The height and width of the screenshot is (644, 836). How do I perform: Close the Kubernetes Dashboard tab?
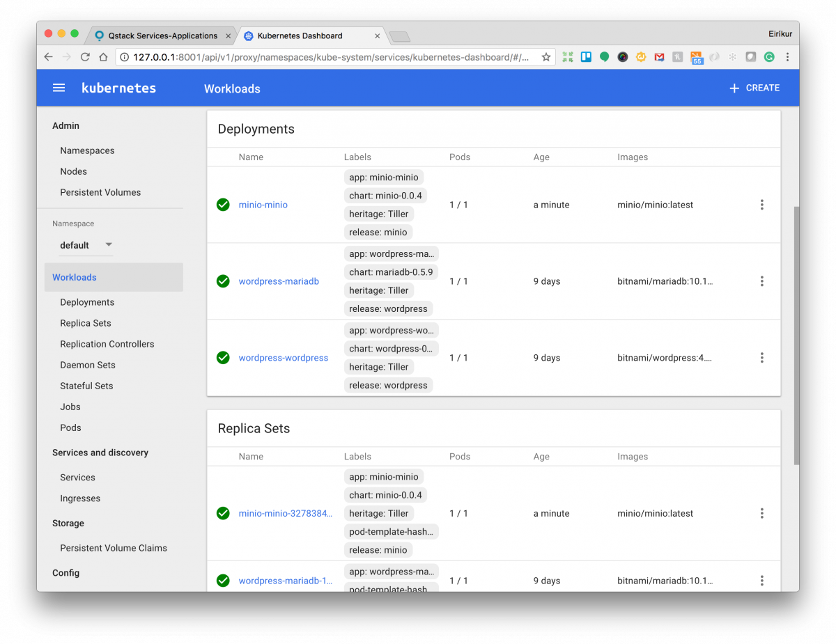point(378,36)
